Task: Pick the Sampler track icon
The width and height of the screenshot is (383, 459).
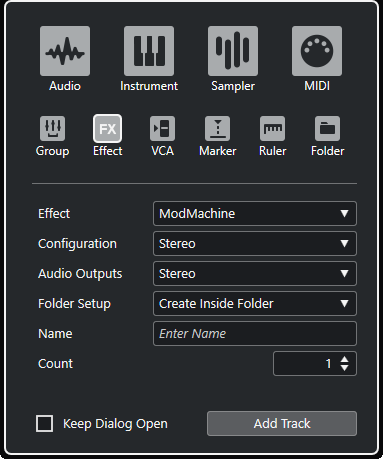Action: pyautogui.click(x=233, y=51)
